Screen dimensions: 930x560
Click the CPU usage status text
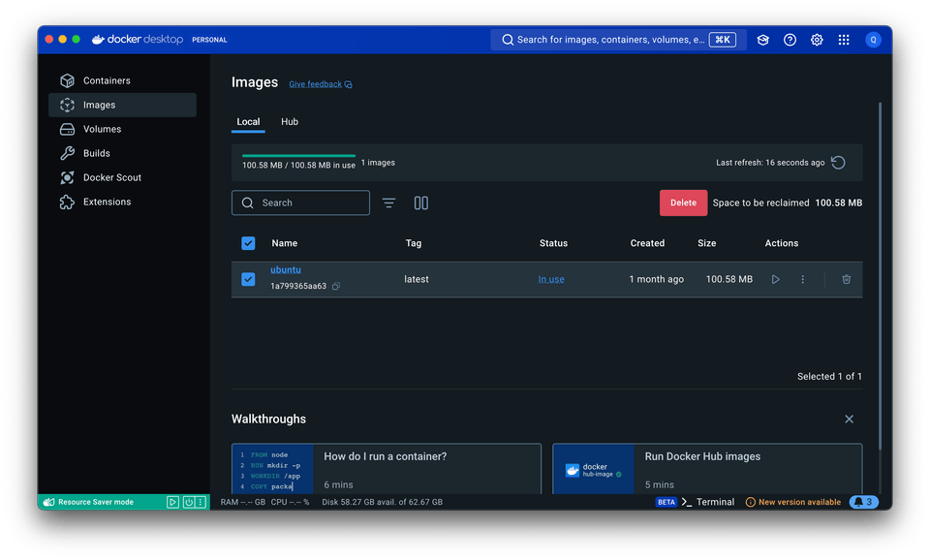290,502
